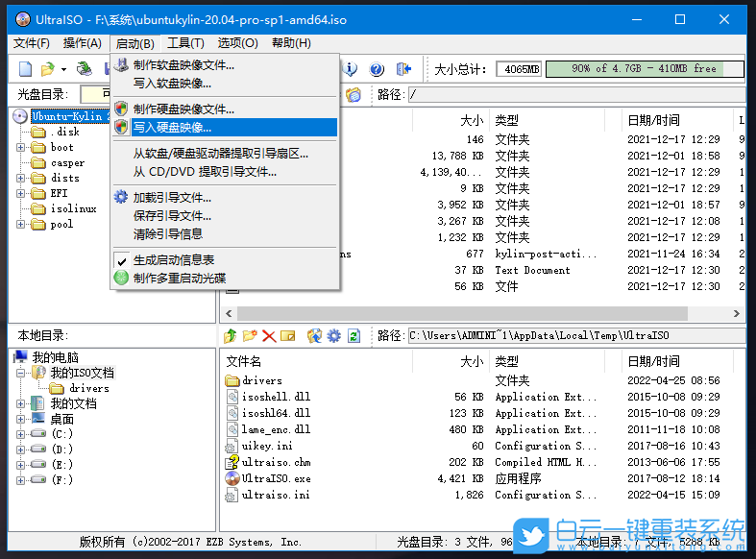
Task: Click the blue info icon in toolbar
Action: click(x=351, y=69)
